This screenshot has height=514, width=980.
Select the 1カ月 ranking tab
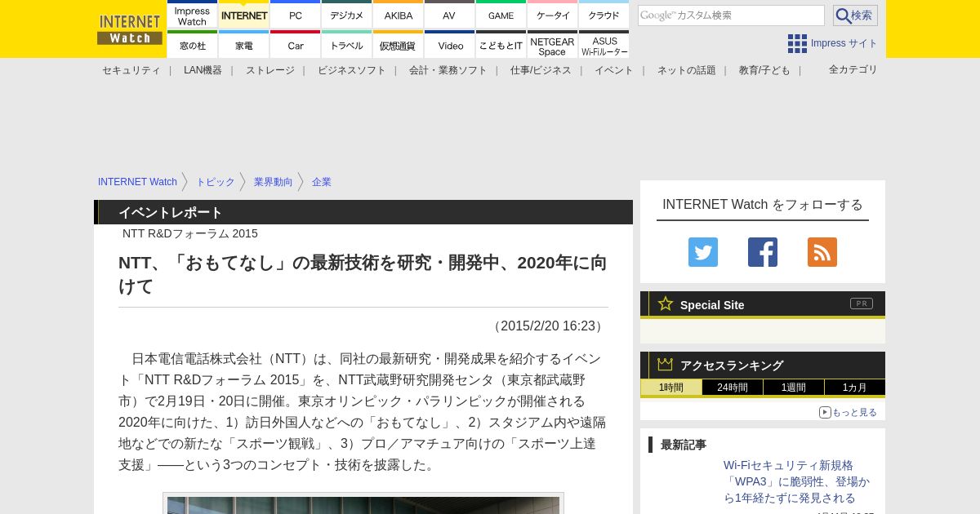tap(855, 388)
